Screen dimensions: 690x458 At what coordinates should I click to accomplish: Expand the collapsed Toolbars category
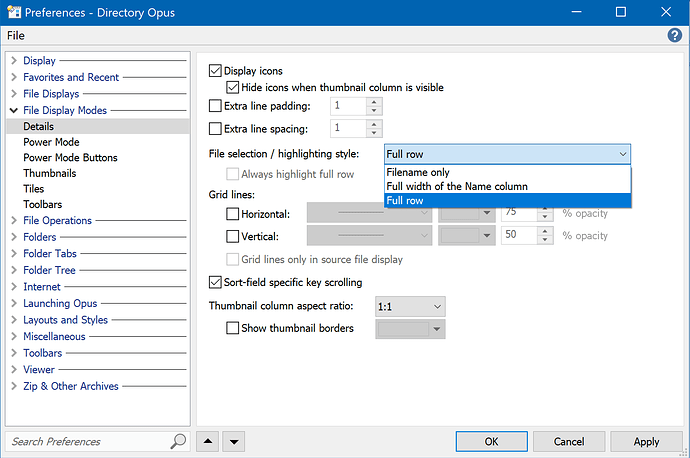pyautogui.click(x=14, y=353)
